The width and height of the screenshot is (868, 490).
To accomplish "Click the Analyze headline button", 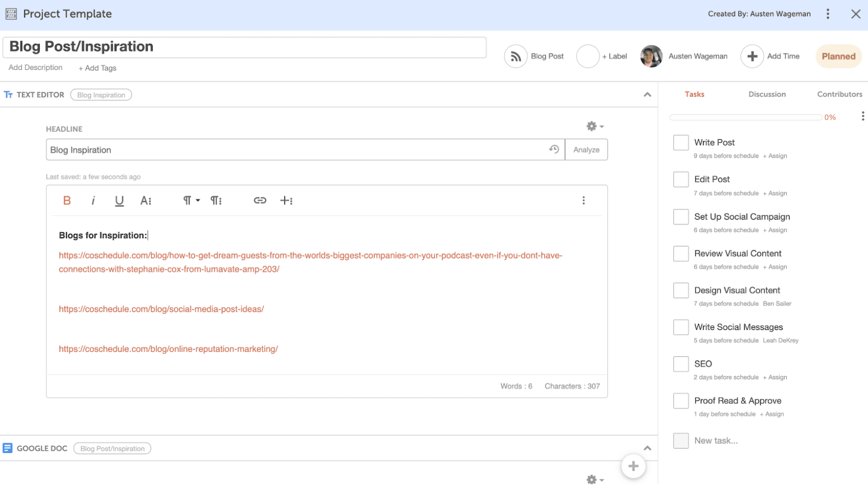I will click(x=586, y=150).
